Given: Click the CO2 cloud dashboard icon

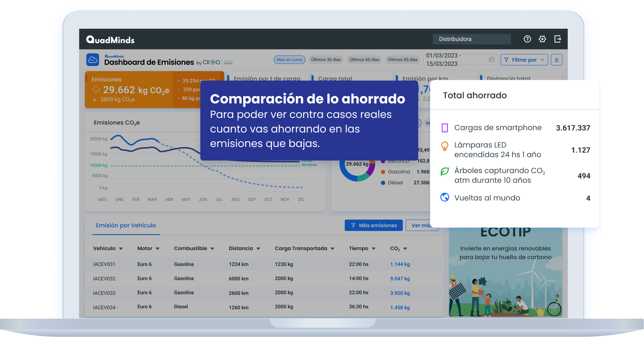Looking at the screenshot, I should tap(92, 59).
